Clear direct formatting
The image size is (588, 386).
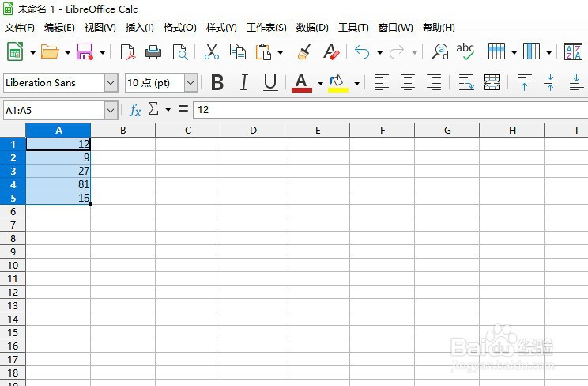point(330,52)
